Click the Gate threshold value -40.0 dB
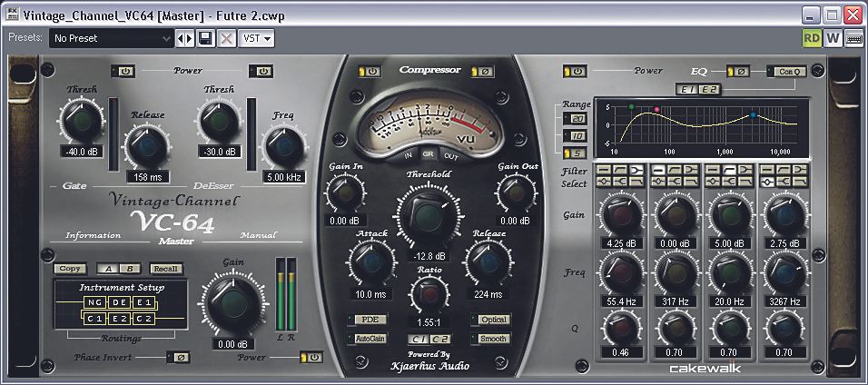 82,152
